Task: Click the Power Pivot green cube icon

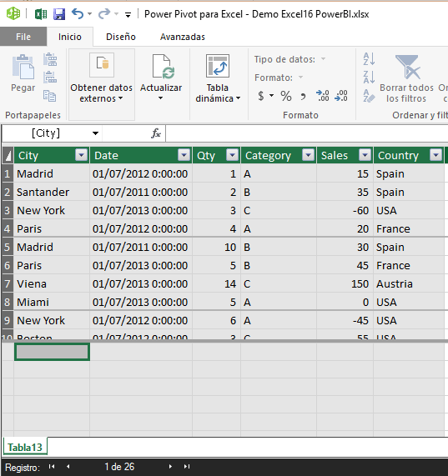Action: tap(13, 13)
